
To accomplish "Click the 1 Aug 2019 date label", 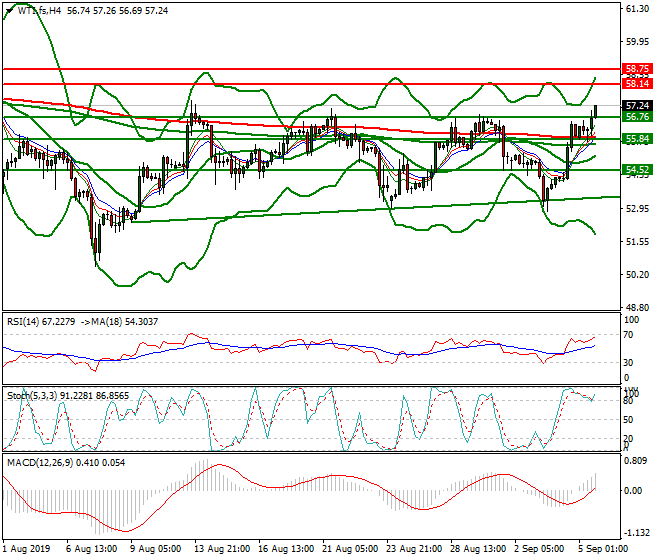I will (x=26, y=549).
